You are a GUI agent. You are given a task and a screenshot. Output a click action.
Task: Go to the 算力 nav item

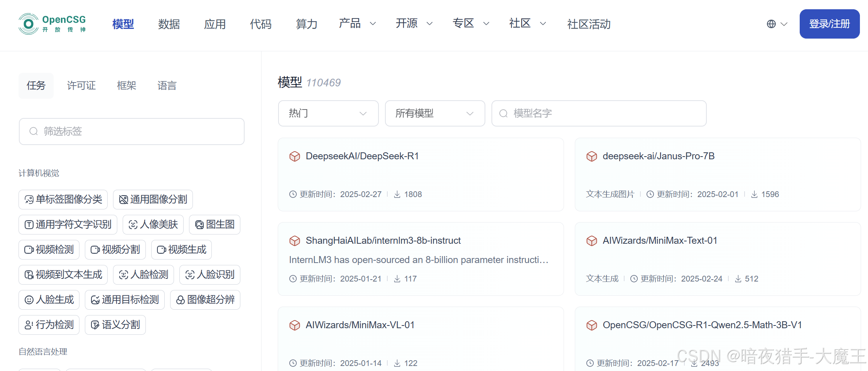307,24
